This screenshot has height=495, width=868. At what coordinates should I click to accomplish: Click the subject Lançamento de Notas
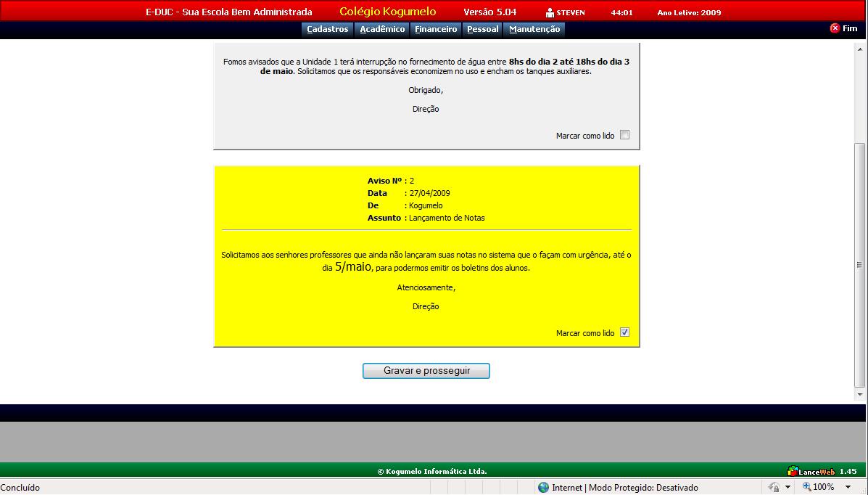tap(447, 218)
